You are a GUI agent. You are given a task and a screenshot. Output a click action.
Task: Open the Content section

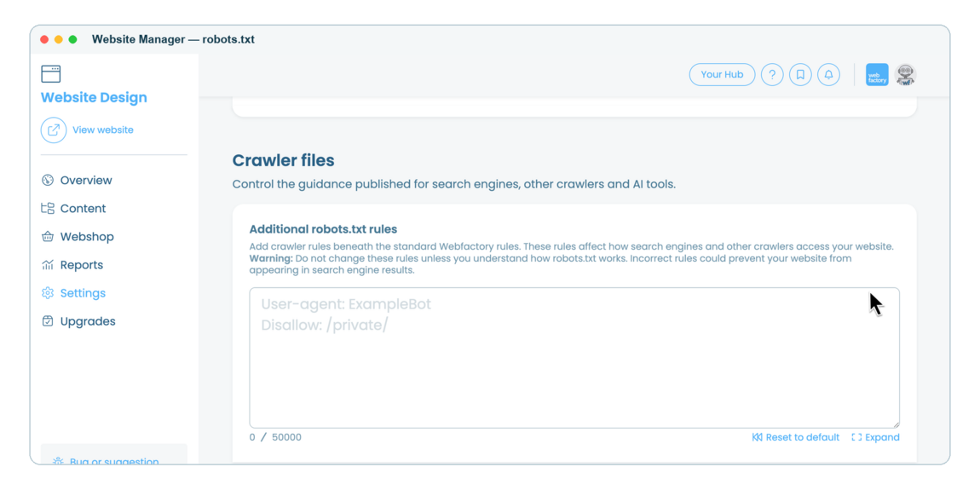(84, 209)
